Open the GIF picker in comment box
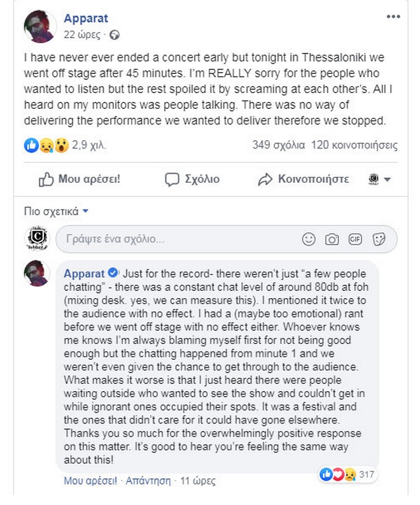420x505 pixels. click(355, 239)
